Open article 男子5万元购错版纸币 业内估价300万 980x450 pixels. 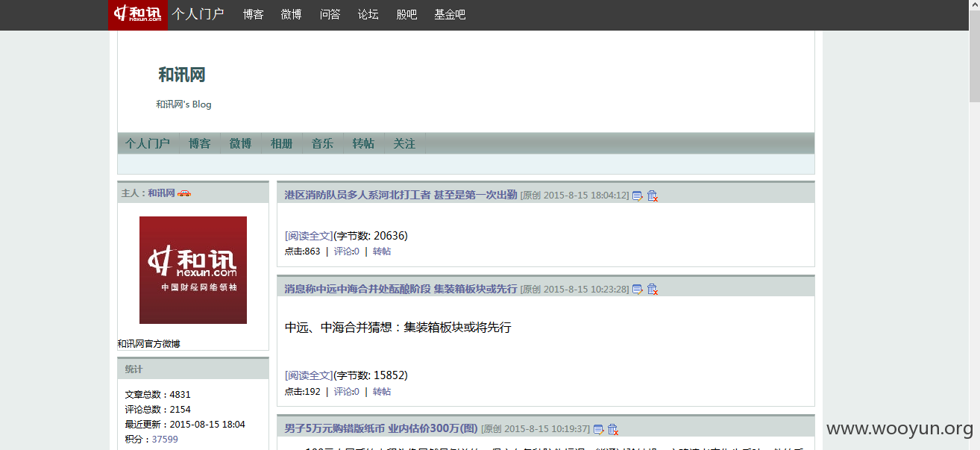point(381,428)
